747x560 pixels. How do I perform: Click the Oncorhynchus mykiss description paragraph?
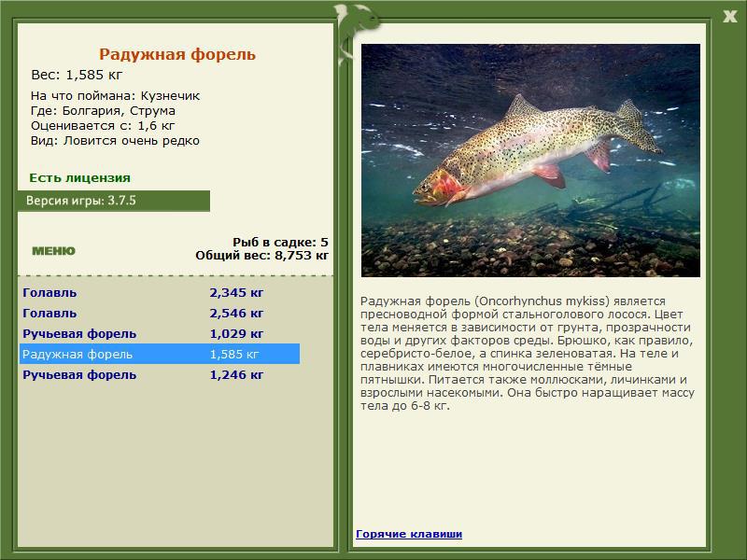point(527,354)
